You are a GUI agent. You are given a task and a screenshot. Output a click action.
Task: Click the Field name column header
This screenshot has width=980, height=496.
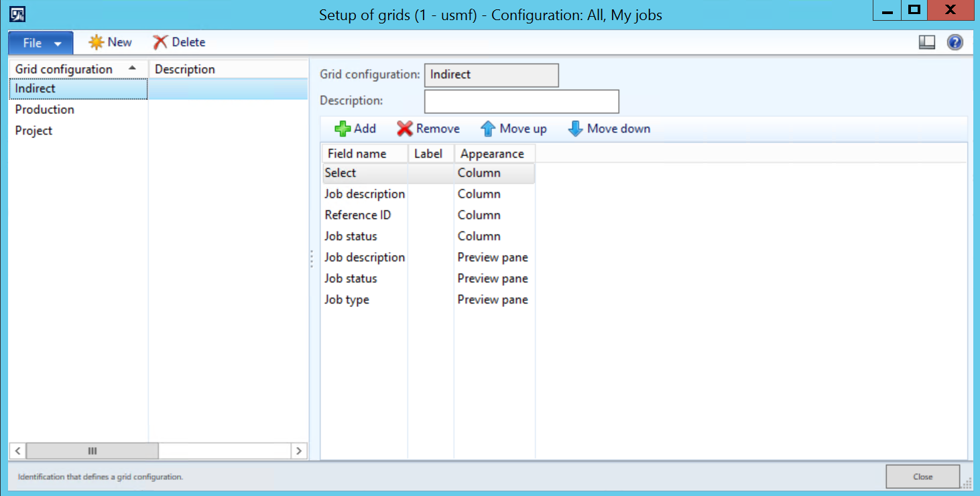pos(357,153)
